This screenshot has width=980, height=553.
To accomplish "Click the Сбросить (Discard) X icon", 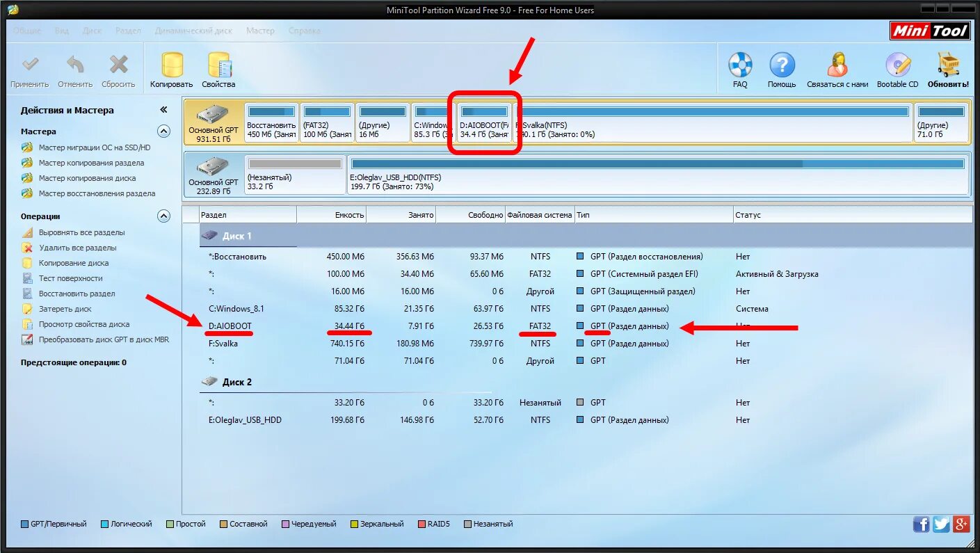I will [118, 66].
